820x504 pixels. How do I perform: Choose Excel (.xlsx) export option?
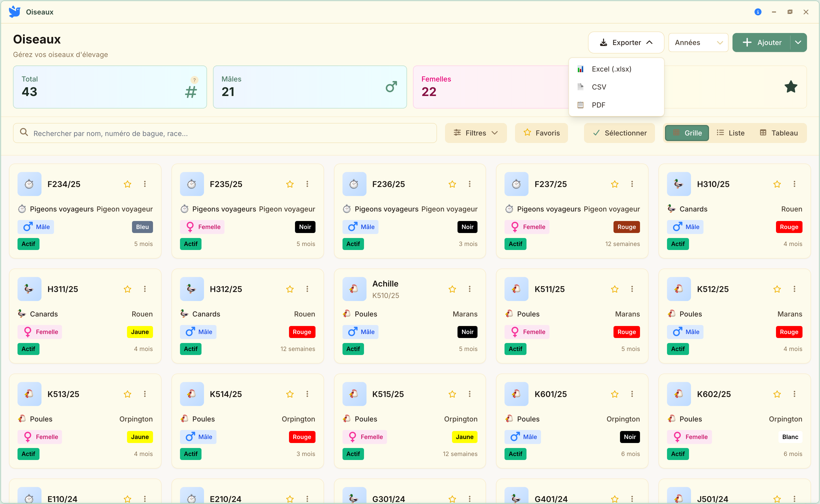(x=616, y=69)
